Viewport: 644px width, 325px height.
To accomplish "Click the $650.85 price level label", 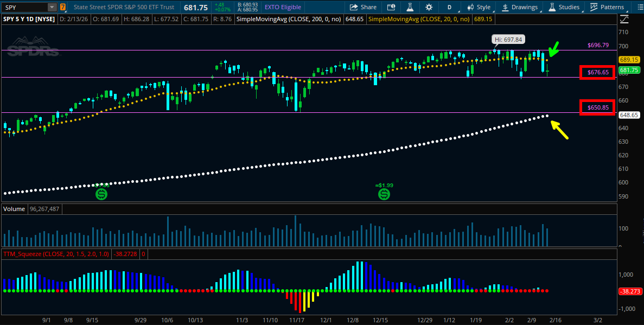I will 597,107.
